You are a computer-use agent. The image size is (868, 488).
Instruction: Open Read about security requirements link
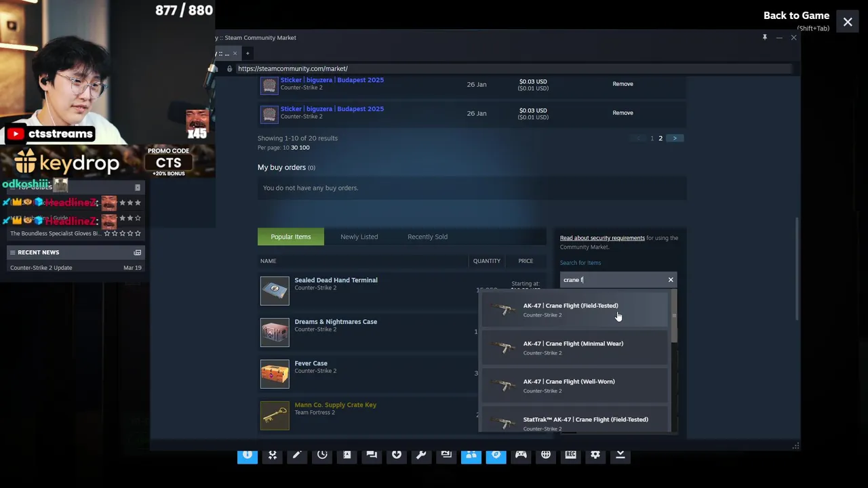pos(602,238)
